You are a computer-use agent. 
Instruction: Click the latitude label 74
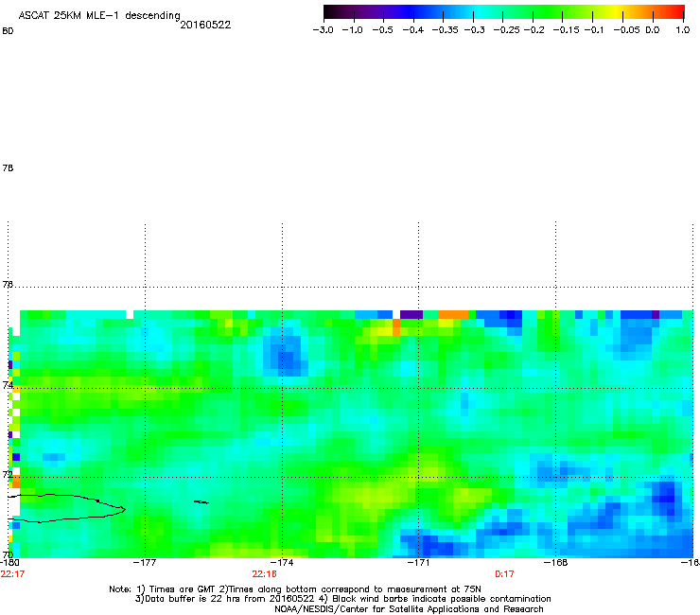click(x=8, y=385)
